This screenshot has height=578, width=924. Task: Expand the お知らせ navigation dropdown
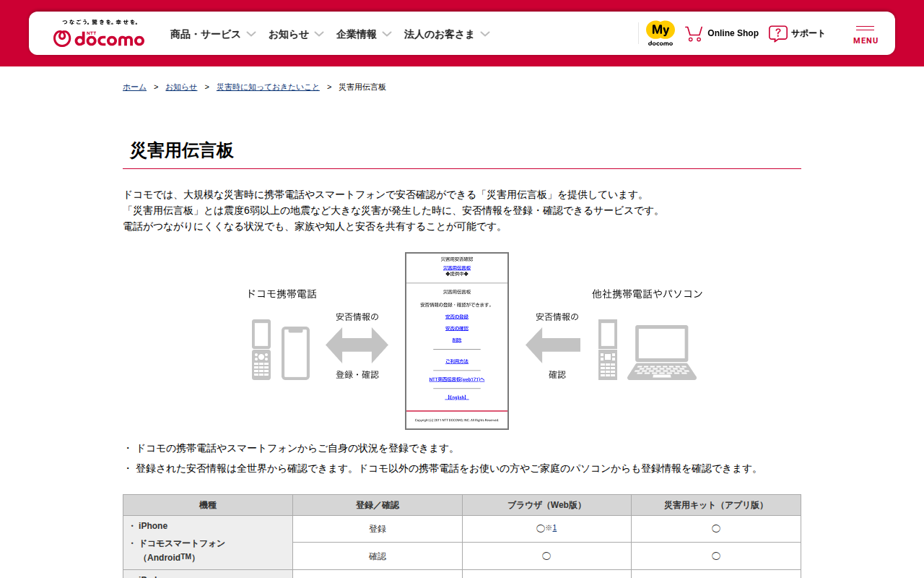coord(296,34)
